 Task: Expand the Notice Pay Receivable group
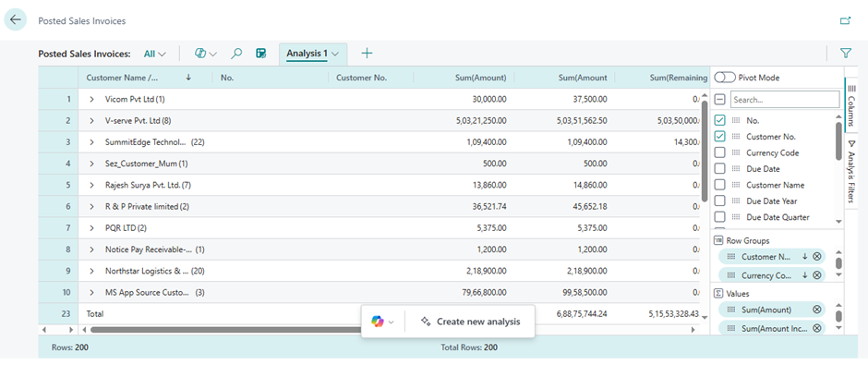(92, 249)
